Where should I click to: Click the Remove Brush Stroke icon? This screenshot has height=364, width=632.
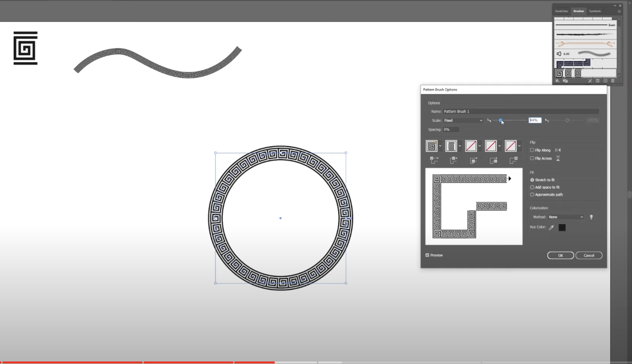pos(590,80)
